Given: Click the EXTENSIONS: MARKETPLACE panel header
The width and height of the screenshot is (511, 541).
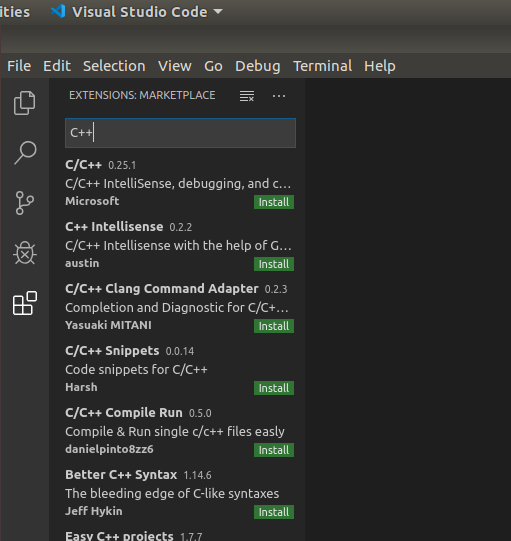Looking at the screenshot, I should [142, 95].
